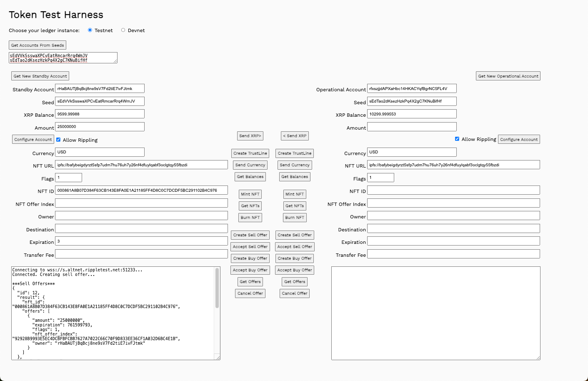Select the Testnet ledger radio button
This screenshot has height=381, width=588.
pyautogui.click(x=90, y=30)
